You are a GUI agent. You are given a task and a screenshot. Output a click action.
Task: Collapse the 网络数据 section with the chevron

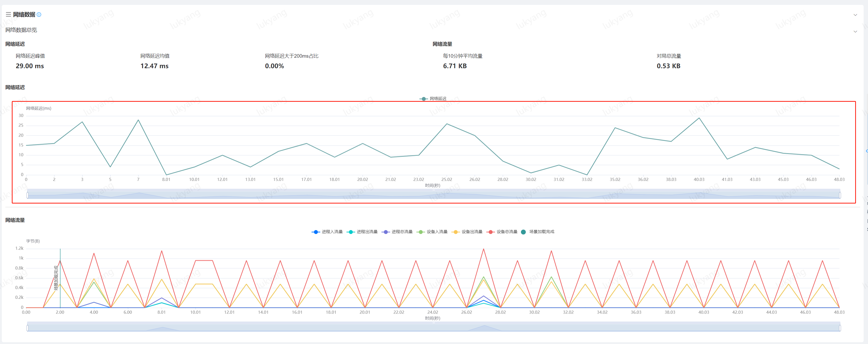pyautogui.click(x=855, y=15)
